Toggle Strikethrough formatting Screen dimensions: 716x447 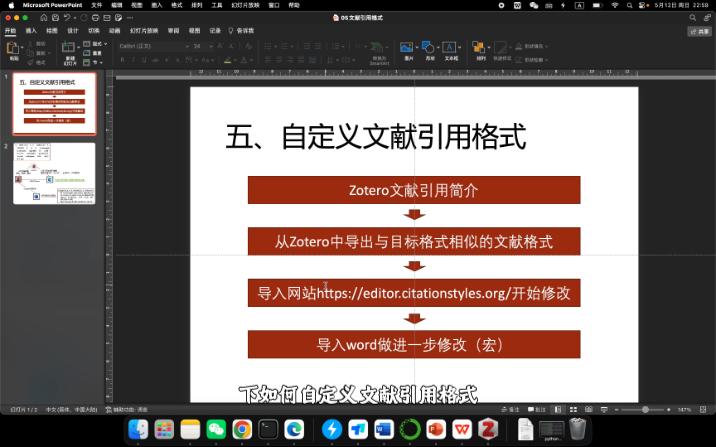[155, 60]
